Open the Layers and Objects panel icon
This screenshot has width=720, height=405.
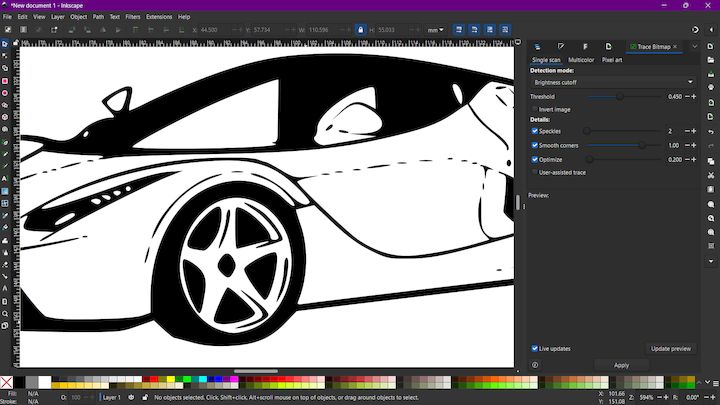click(537, 47)
